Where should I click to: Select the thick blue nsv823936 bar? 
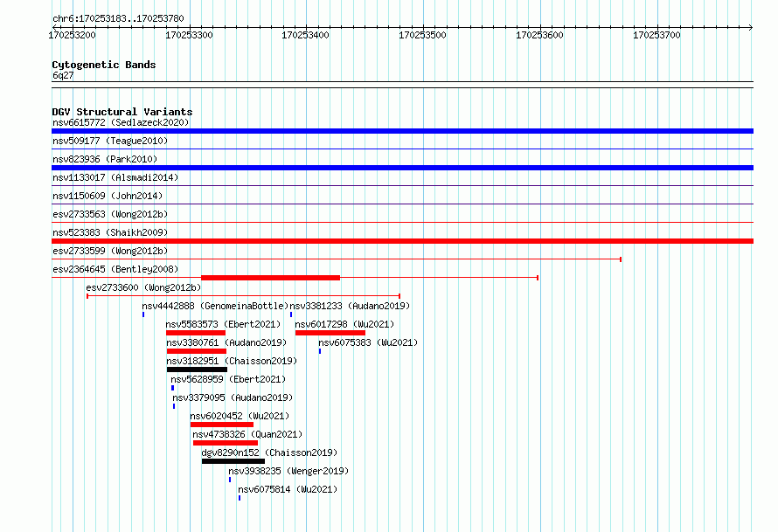coord(402,168)
